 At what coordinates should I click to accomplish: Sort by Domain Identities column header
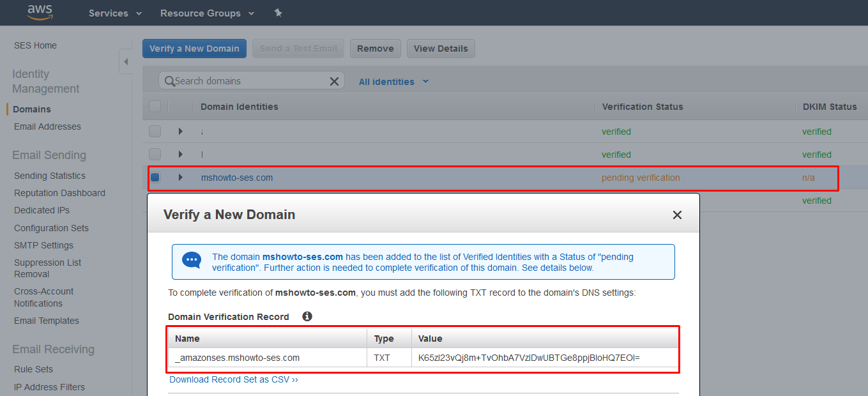click(x=240, y=107)
